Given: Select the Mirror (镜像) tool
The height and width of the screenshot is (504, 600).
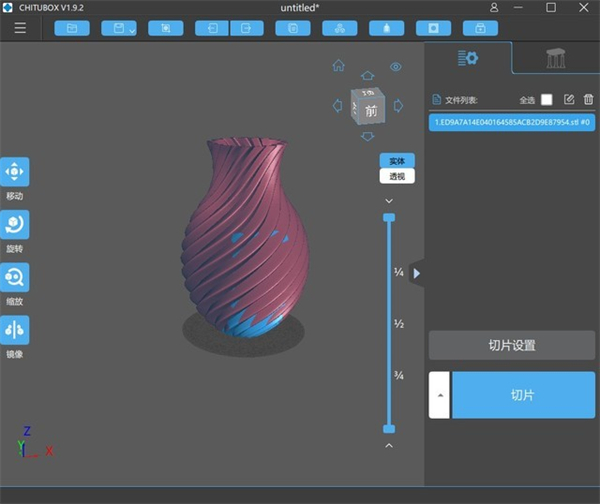Looking at the screenshot, I should point(15,330).
